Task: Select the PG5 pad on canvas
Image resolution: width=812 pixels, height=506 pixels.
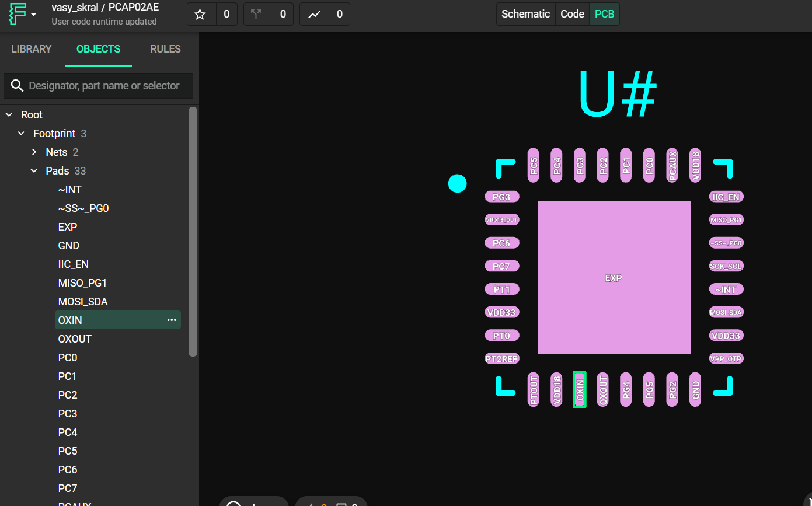Action: (x=649, y=389)
